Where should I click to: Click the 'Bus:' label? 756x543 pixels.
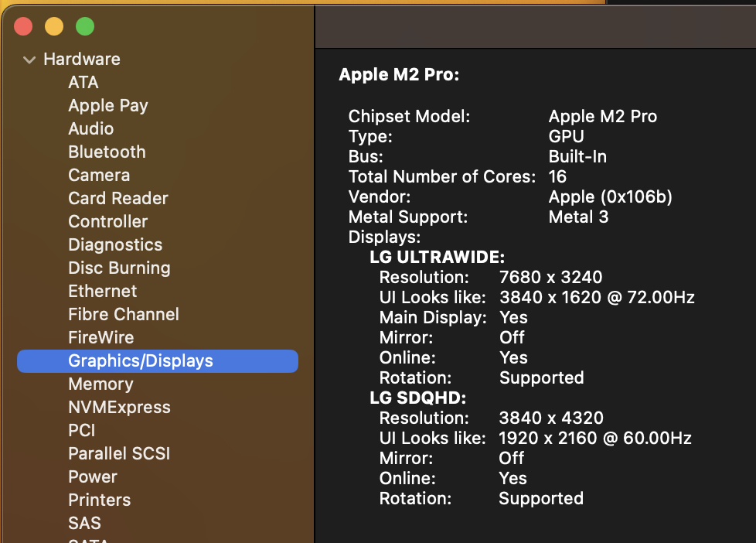pos(366,156)
